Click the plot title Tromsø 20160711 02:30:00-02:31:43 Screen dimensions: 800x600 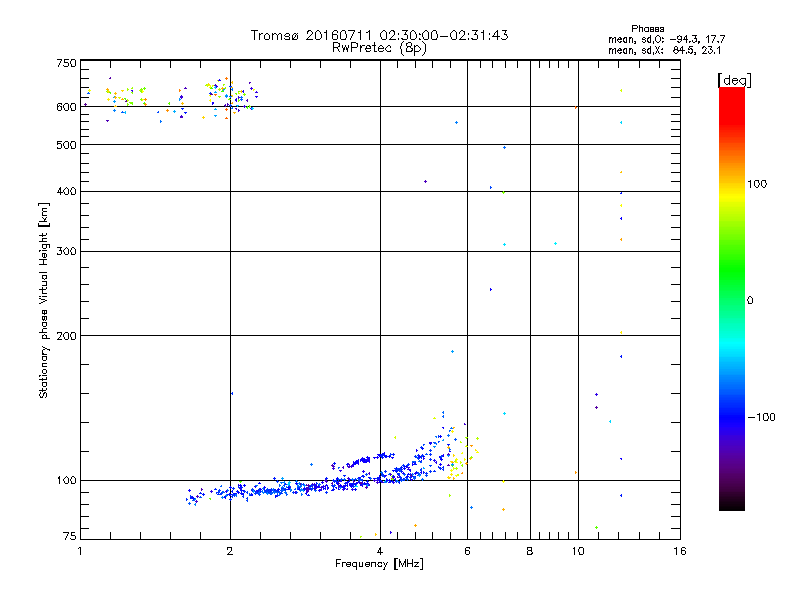click(x=379, y=35)
